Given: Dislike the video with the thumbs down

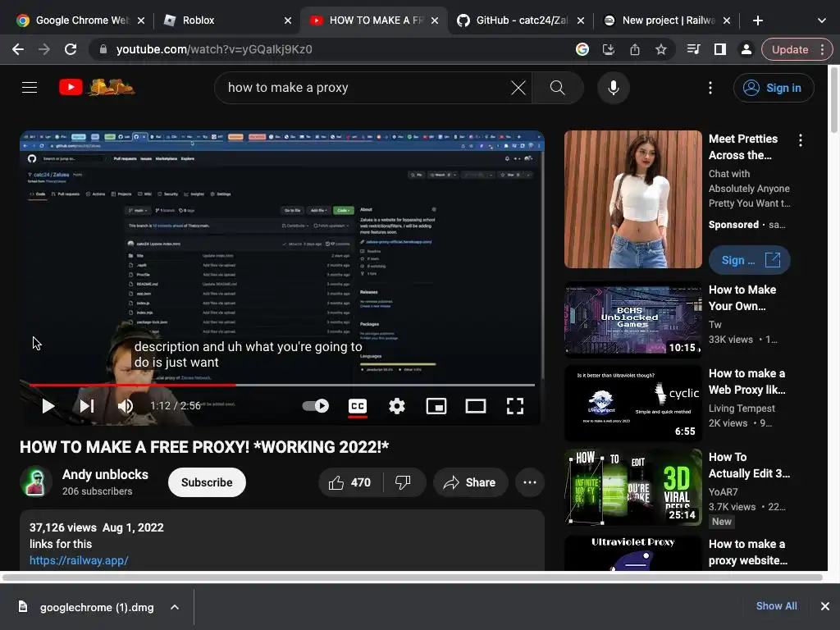Looking at the screenshot, I should pos(403,482).
